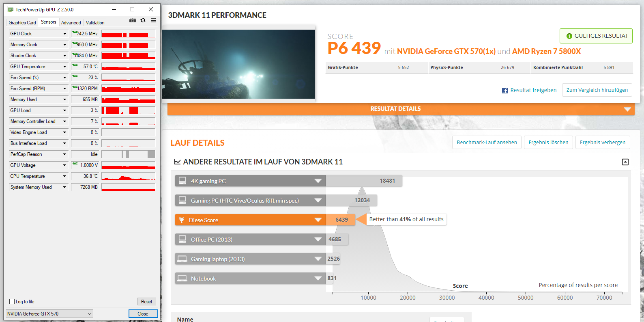Click Ergebnis löschen button

pos(548,143)
